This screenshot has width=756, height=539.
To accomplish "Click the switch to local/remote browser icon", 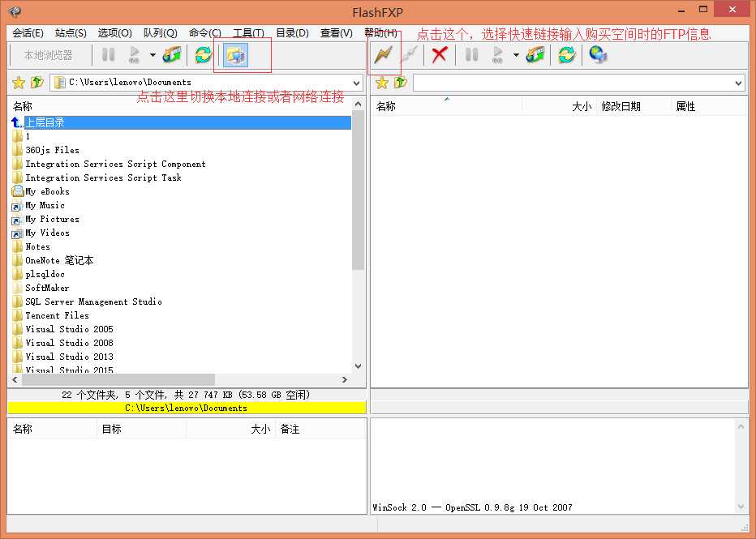I will pyautogui.click(x=235, y=55).
